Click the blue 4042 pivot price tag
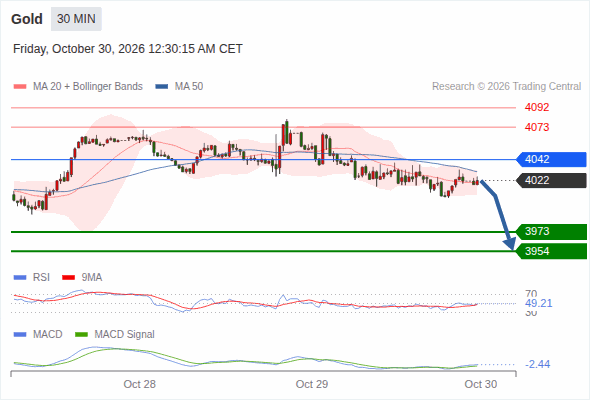The width and height of the screenshot is (590, 400). pyautogui.click(x=551, y=159)
